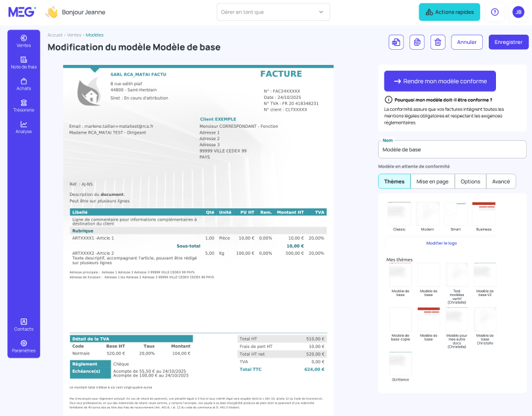Click 'Pourquoi mon modèle doit-il être conforme ?' text
Viewport: 532px width, 416px height.
(443, 100)
